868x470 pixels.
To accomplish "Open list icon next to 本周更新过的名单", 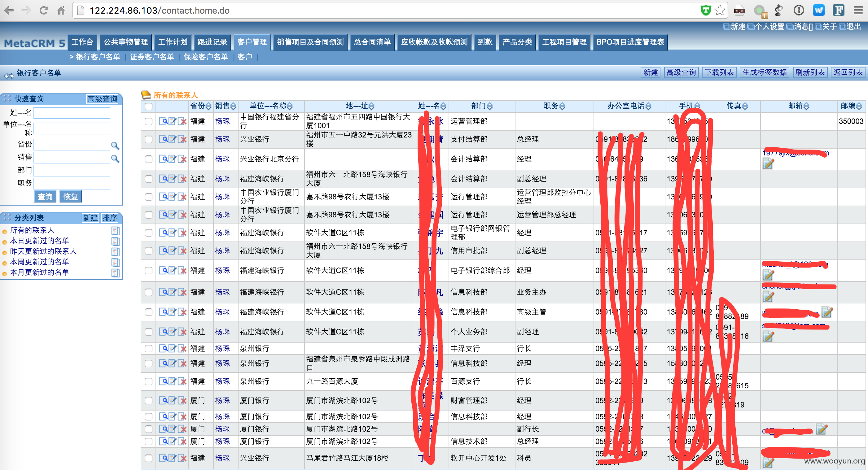I will click(115, 262).
